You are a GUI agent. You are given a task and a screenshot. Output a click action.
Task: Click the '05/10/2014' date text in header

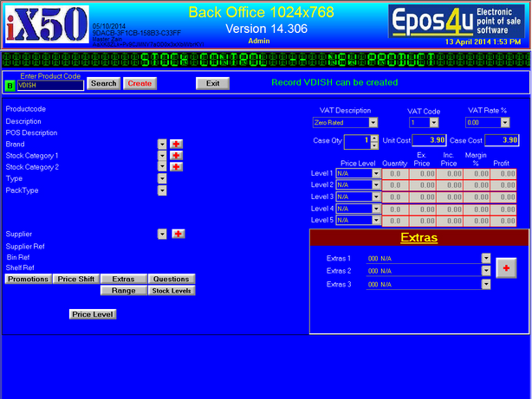[x=109, y=26]
